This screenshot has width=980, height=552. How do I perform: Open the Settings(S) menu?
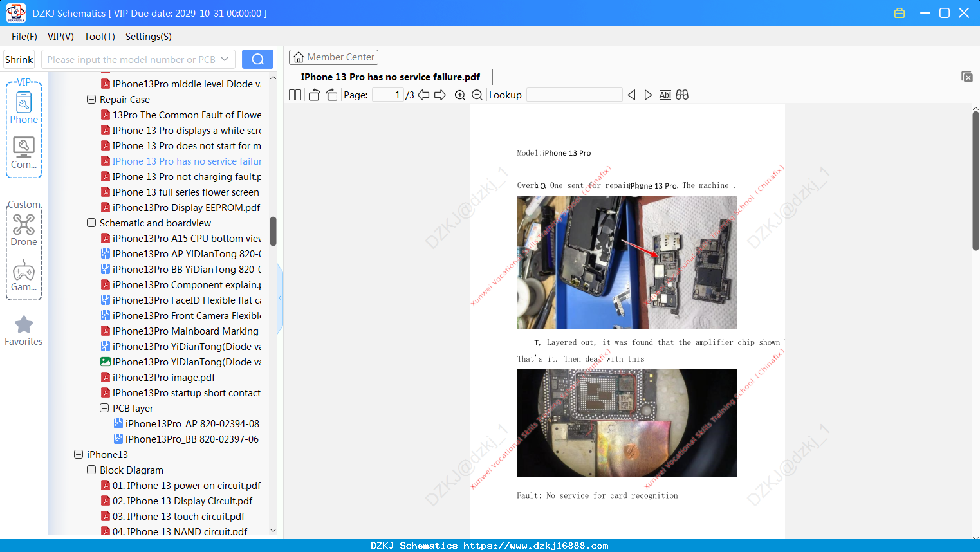point(149,37)
